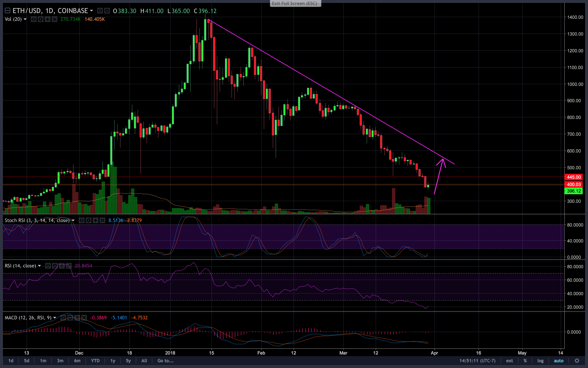Open the Go to... date dialog
The width and height of the screenshot is (588, 368).
(165, 361)
